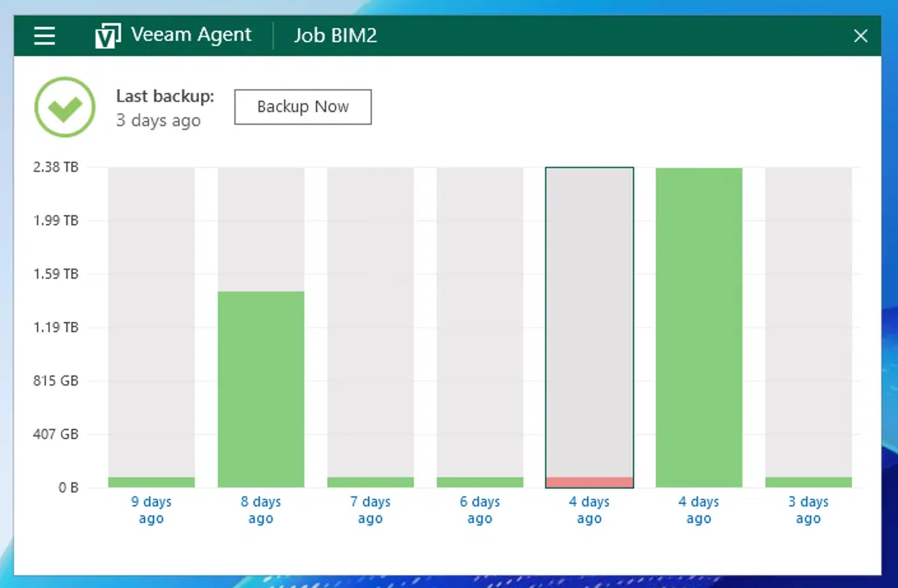Open the '7 days ago' label link
This screenshot has width=898, height=588.
[371, 510]
